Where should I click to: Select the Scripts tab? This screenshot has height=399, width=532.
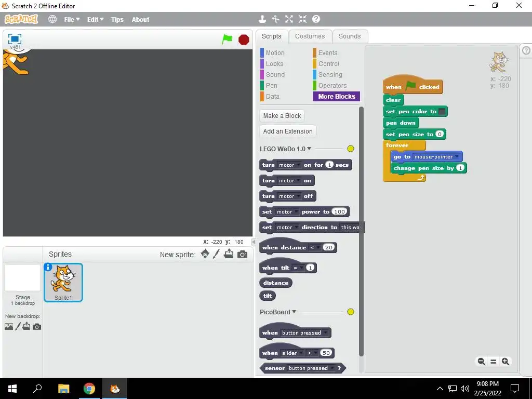coord(271,36)
